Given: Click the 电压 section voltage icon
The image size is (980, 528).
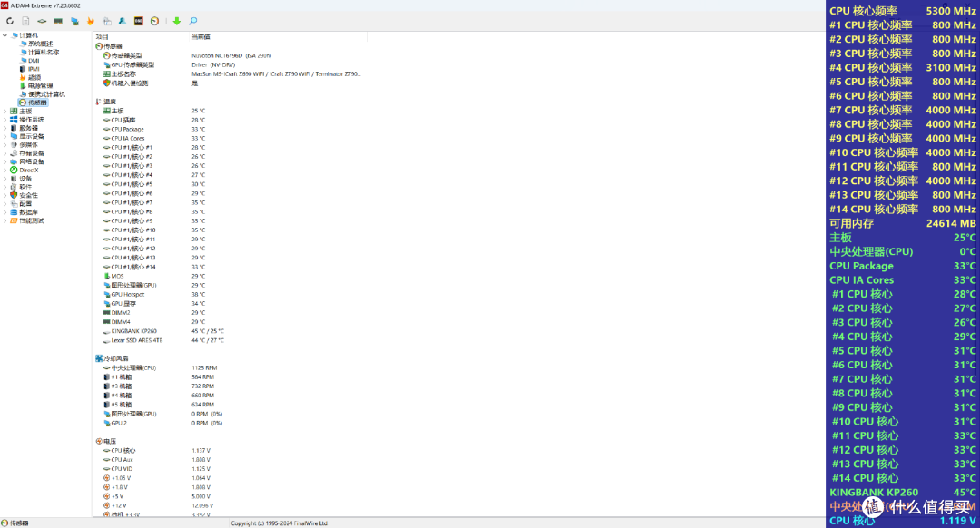Looking at the screenshot, I should pos(99,441).
